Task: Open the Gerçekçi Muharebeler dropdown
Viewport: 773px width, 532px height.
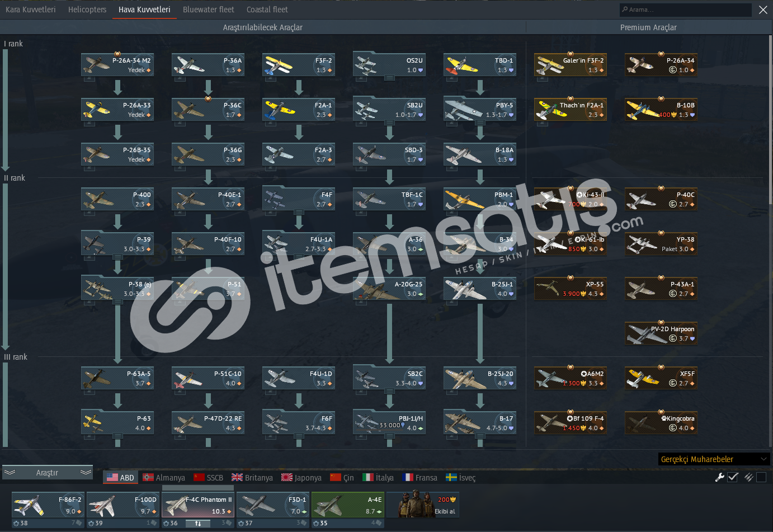Action: (714, 459)
